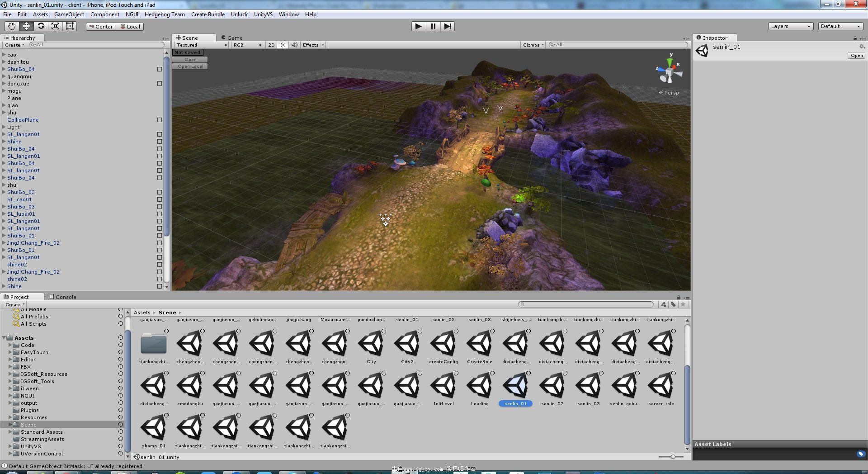The height and width of the screenshot is (474, 868).
Task: Select the Scale tool
Action: (55, 26)
